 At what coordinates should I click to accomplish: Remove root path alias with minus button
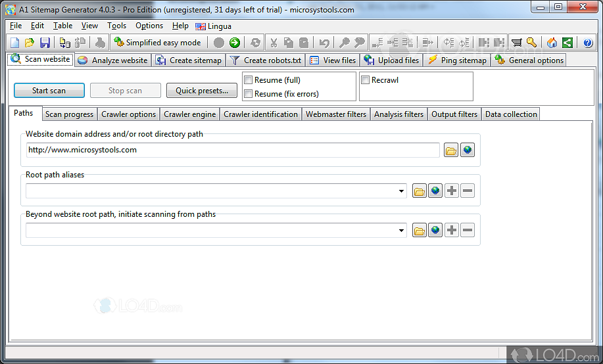click(468, 191)
